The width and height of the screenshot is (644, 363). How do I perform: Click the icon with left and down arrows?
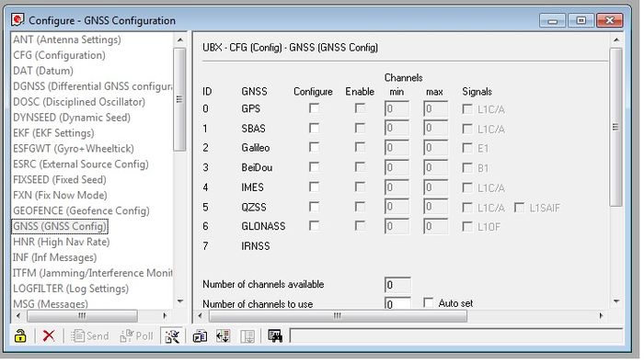224,337
